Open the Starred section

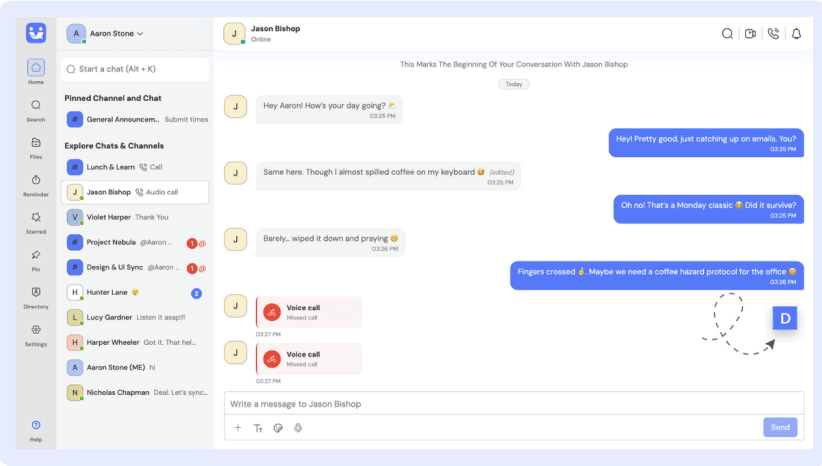coord(36,223)
